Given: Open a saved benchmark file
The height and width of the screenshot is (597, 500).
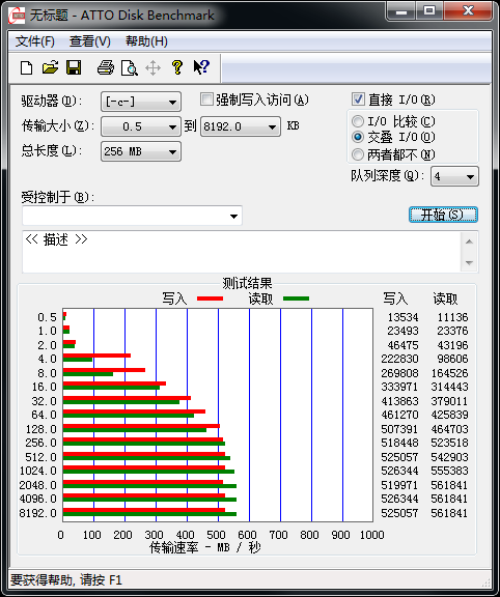Looking at the screenshot, I should tap(50, 68).
